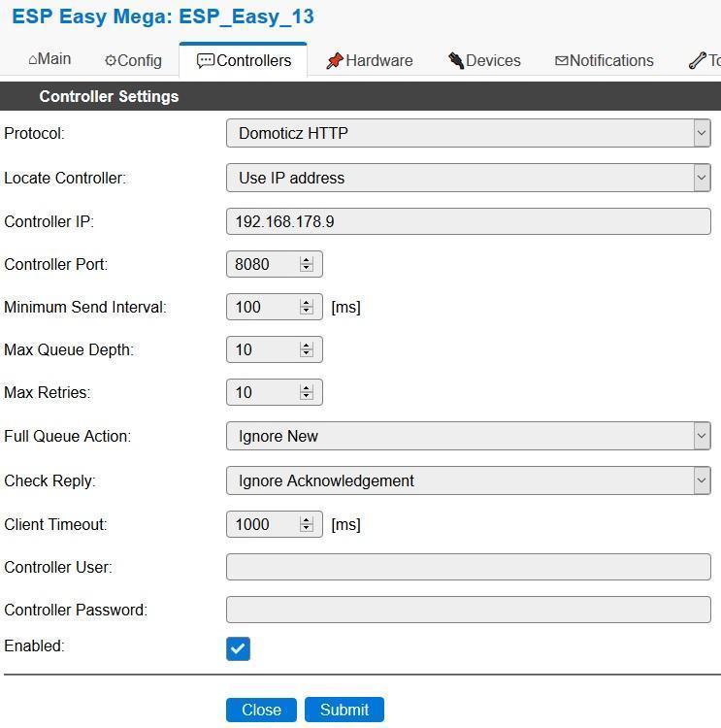721x728 pixels.
Task: Click the Controller User input field
Action: pos(469,567)
